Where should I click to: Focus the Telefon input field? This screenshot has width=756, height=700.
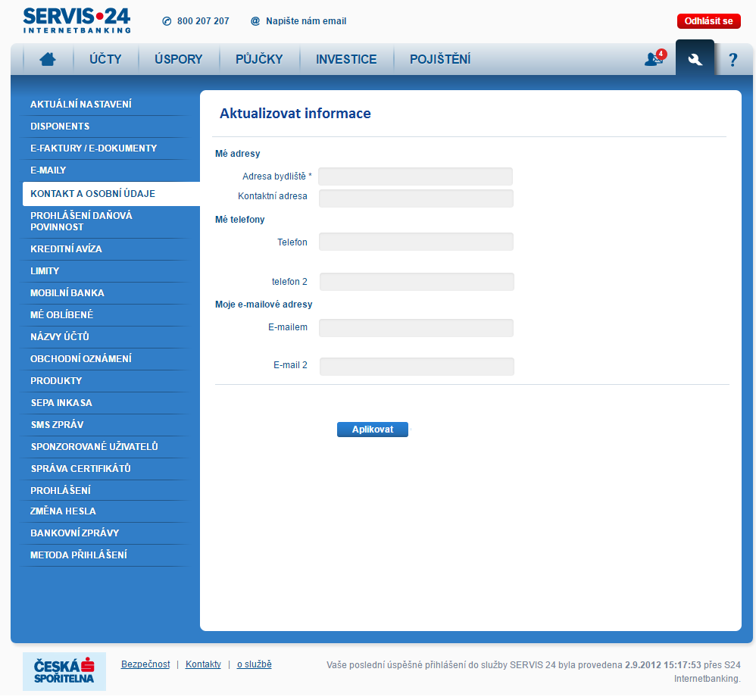[x=416, y=242]
